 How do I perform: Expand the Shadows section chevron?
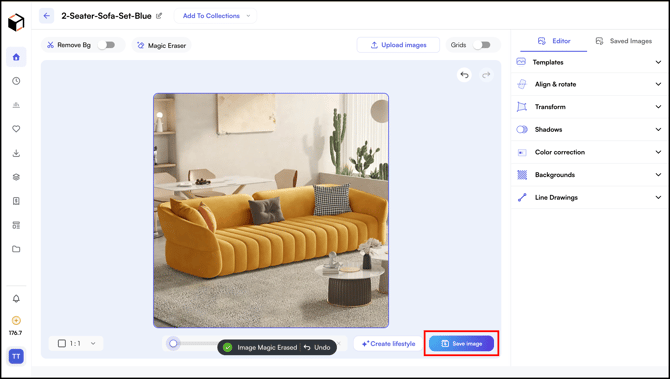658,129
